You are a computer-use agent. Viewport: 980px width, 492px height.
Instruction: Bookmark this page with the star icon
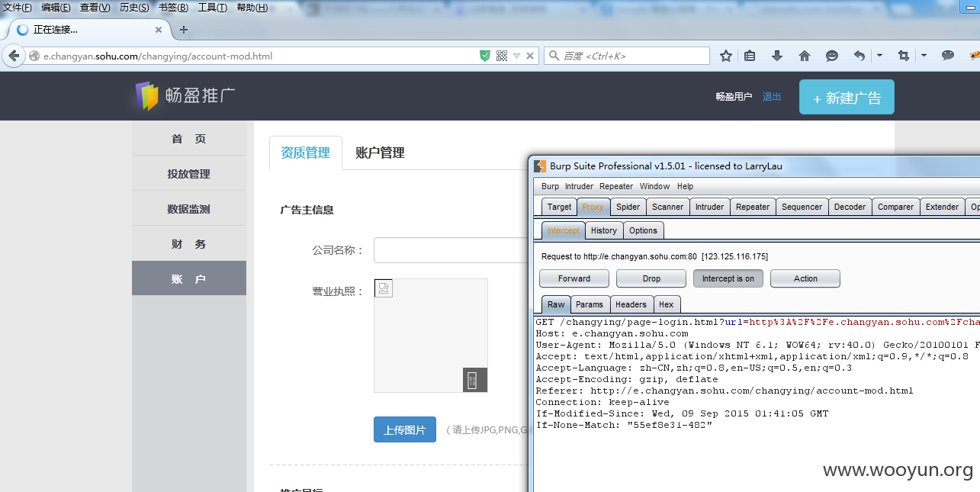pos(726,56)
